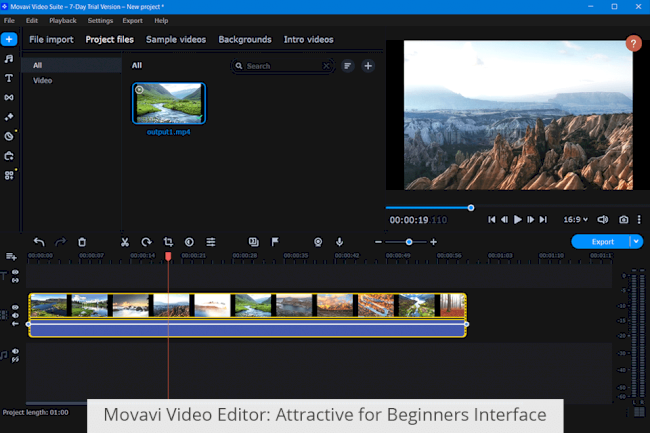Screen dimensions: 650x433
Task: Redo the last undone action
Action: (x=61, y=242)
